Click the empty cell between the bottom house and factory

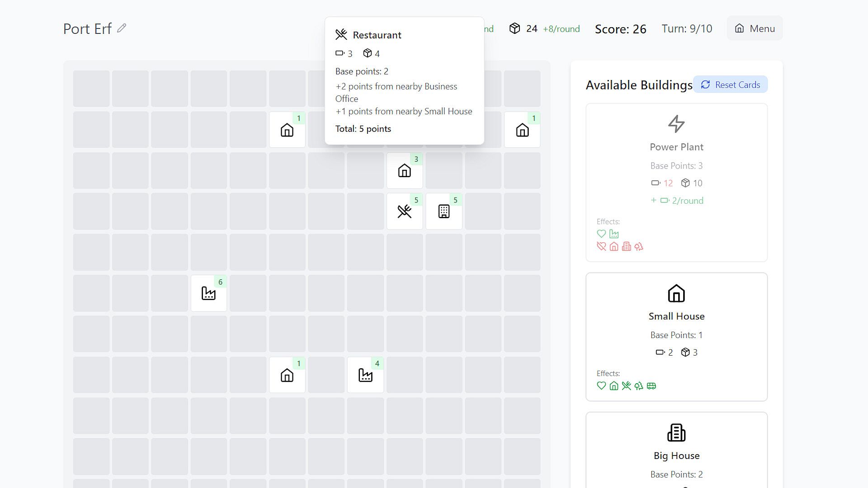click(326, 375)
